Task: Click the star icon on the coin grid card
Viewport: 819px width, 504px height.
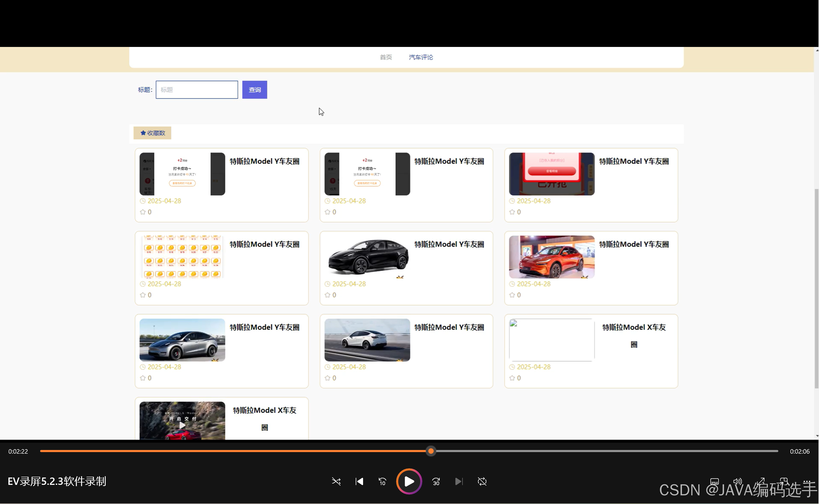Action: click(143, 295)
